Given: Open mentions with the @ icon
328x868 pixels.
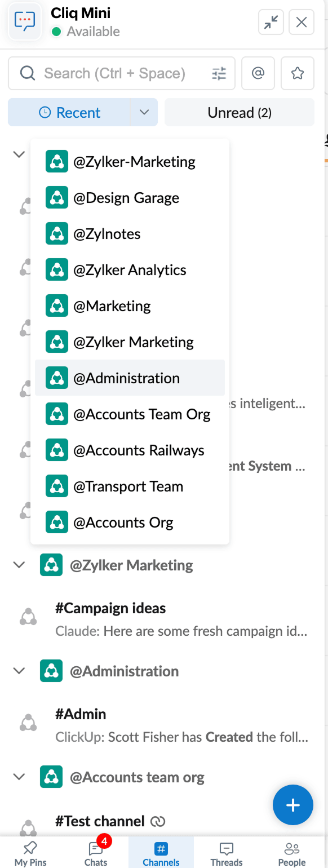Looking at the screenshot, I should click(258, 73).
